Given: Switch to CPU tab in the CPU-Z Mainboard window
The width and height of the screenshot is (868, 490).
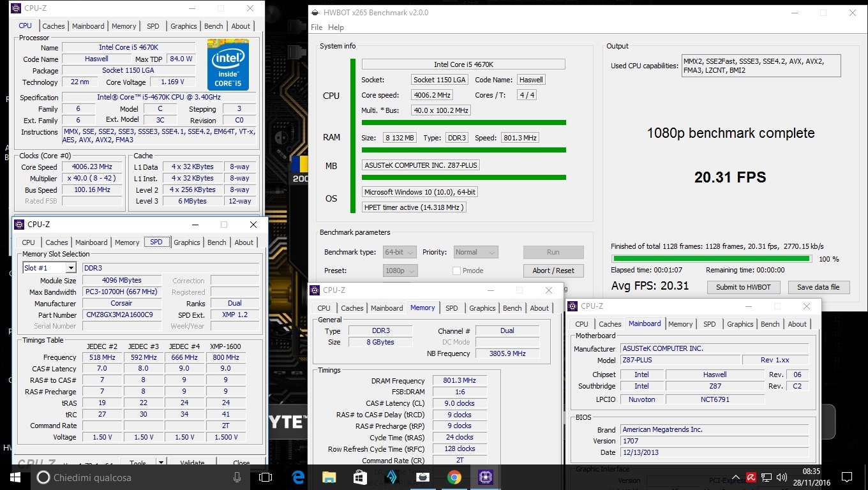Looking at the screenshot, I should (x=582, y=324).
